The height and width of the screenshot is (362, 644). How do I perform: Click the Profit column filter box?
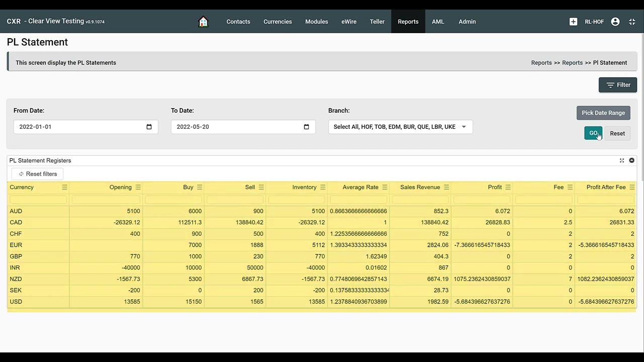click(481, 200)
